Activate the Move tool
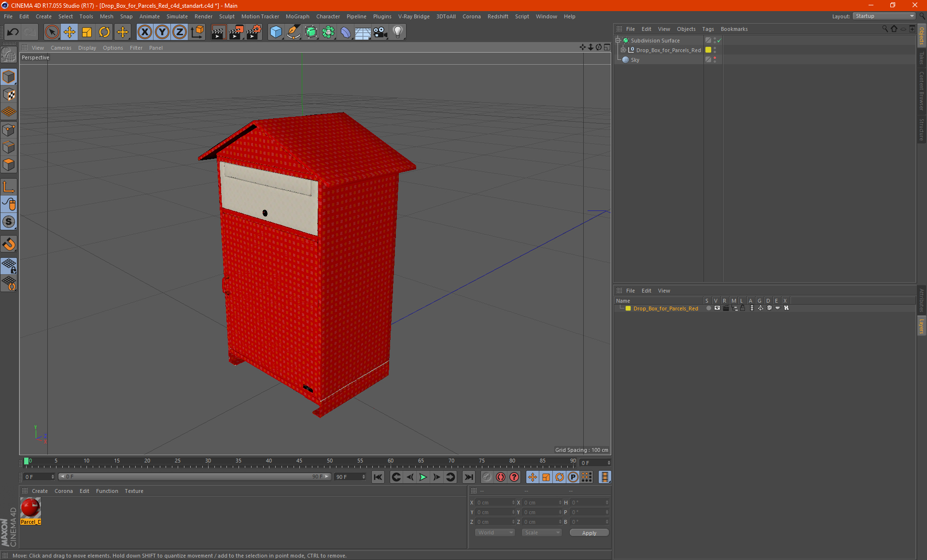This screenshot has height=560, width=927. 70,32
